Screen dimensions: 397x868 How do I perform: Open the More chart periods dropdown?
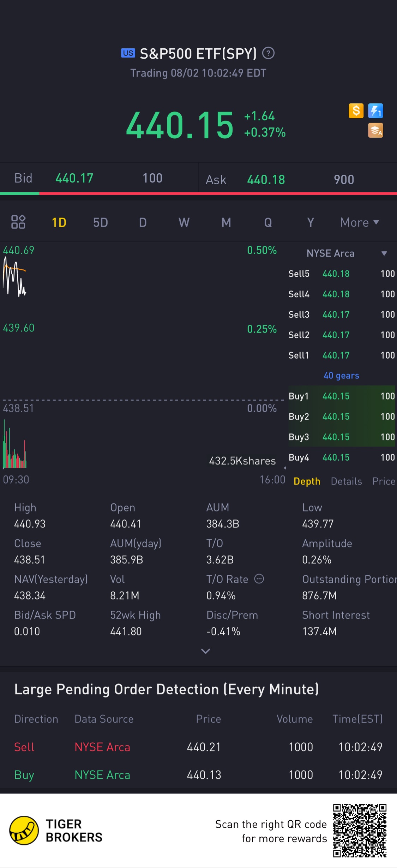(360, 222)
